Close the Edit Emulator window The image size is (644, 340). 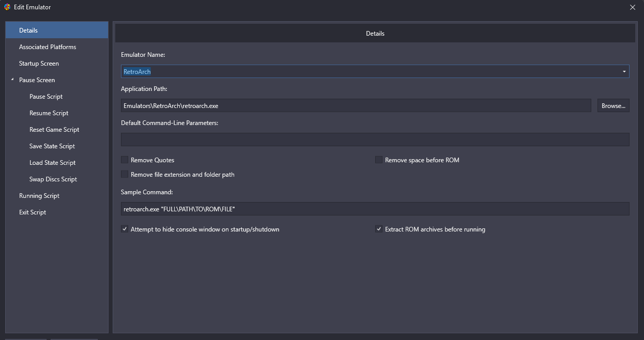click(633, 7)
